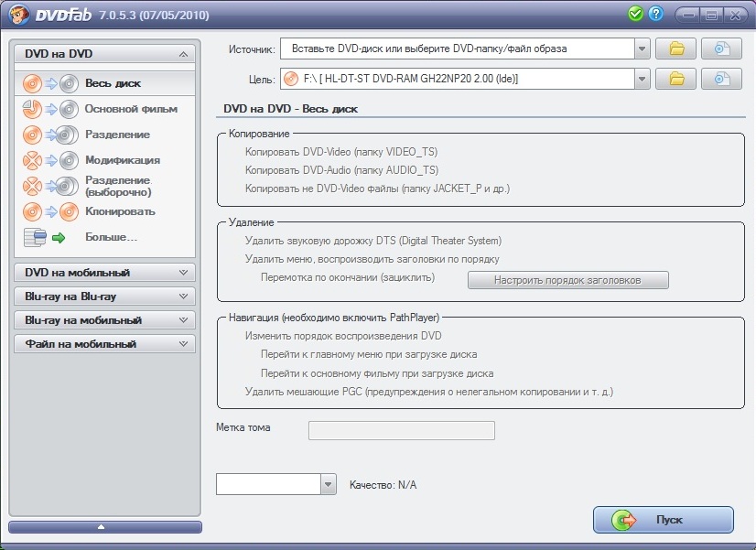Viewport: 756px width, 550px height.
Task: Click the green checkmark icon in title bar
Action: click(x=635, y=14)
